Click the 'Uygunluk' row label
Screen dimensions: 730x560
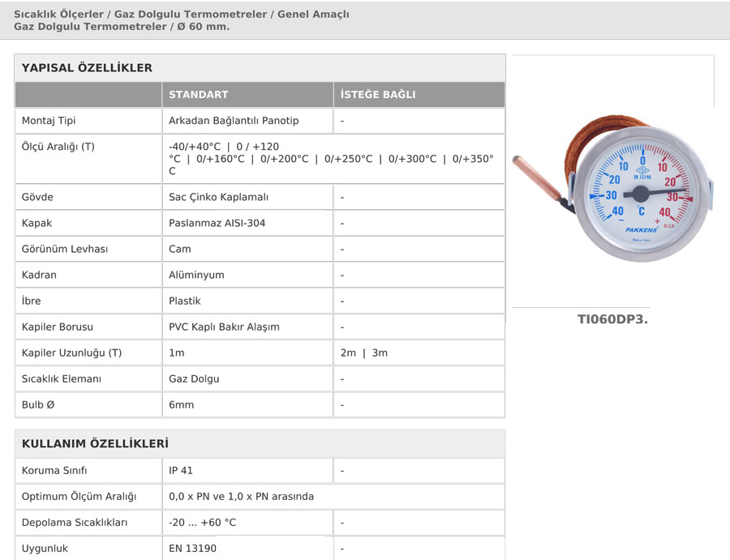tap(45, 549)
